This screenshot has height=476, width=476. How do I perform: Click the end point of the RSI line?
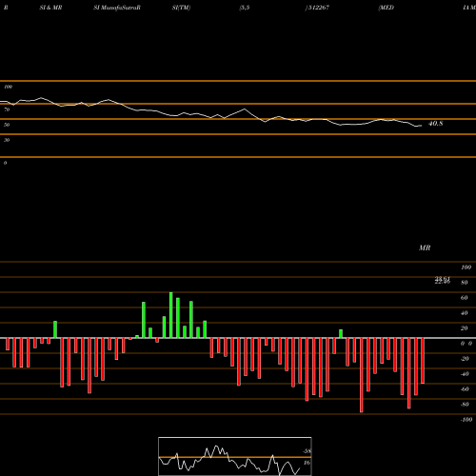421,126
